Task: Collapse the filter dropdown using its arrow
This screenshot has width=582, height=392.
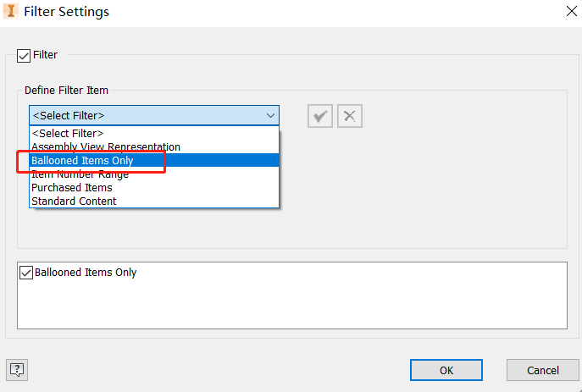Action: (270, 116)
